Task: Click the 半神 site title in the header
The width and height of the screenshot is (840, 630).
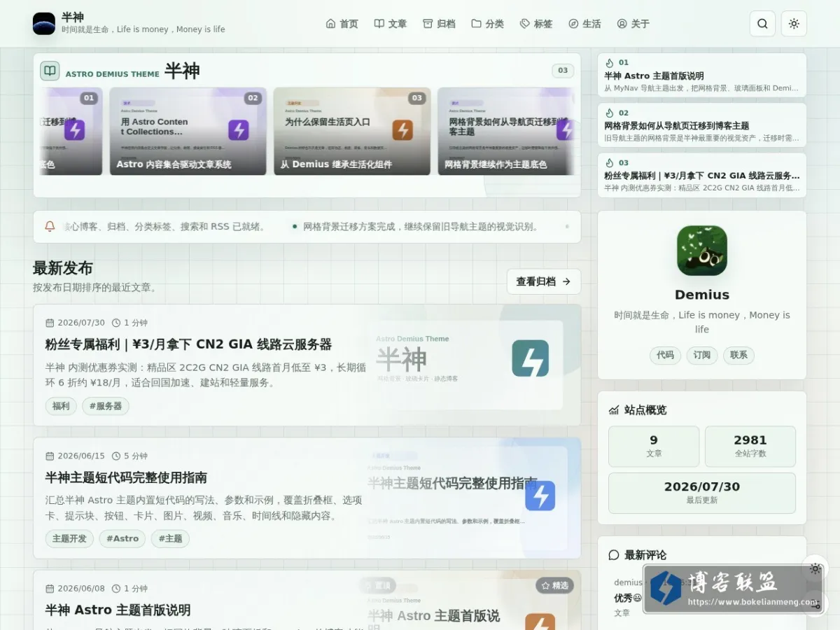Action: click(x=73, y=17)
